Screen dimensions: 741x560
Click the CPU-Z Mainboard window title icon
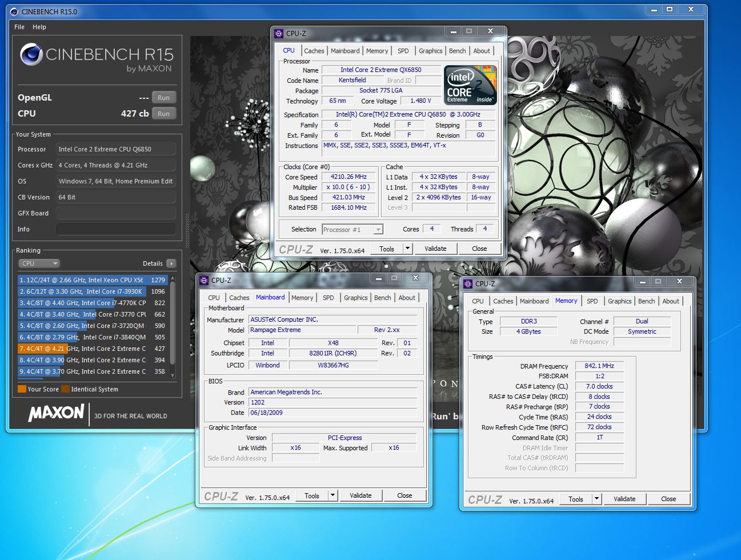pyautogui.click(x=204, y=281)
